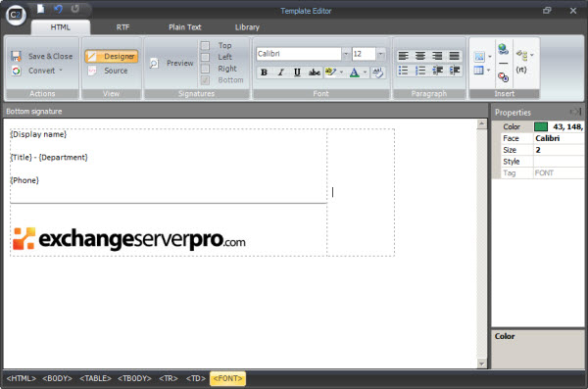Screen dimensions: 588x389
Task: Select the Plain Text tab
Action: coord(185,27)
